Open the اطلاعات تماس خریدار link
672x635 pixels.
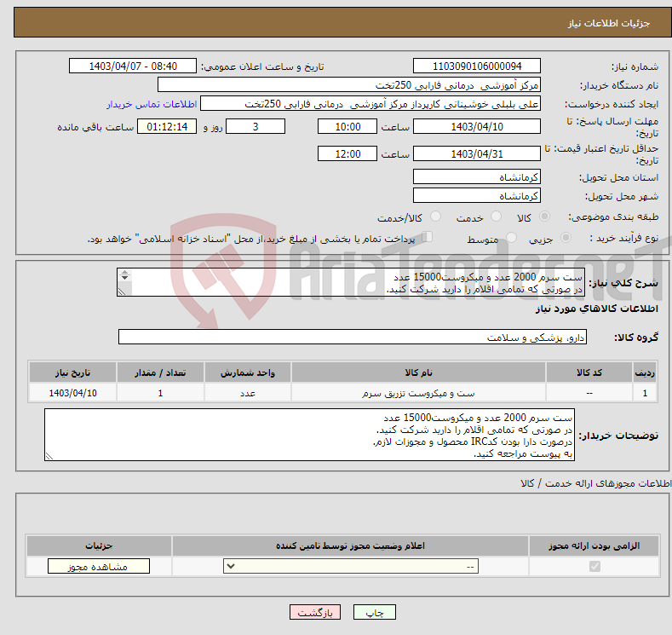(152, 104)
